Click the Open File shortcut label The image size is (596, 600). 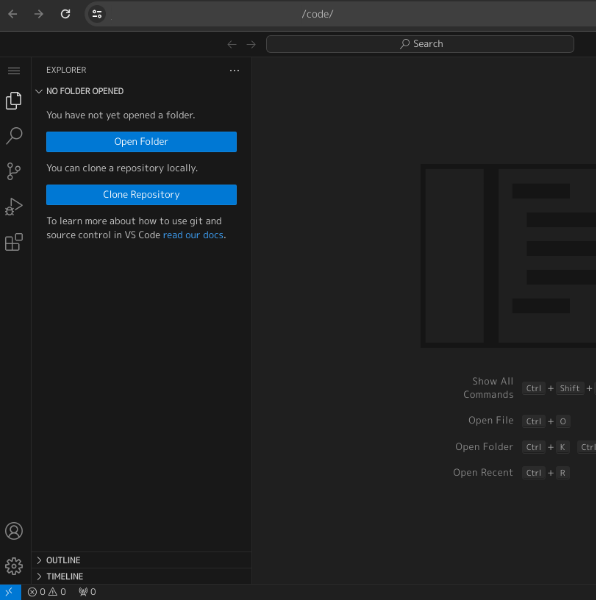click(x=491, y=421)
